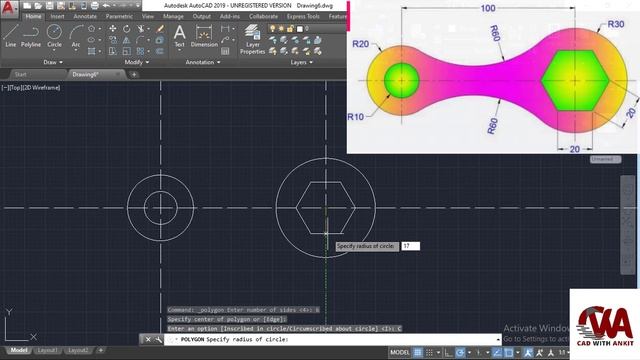Click the Open file icon in quick access toolbar
Screen dimensions: 640x360
38,6
